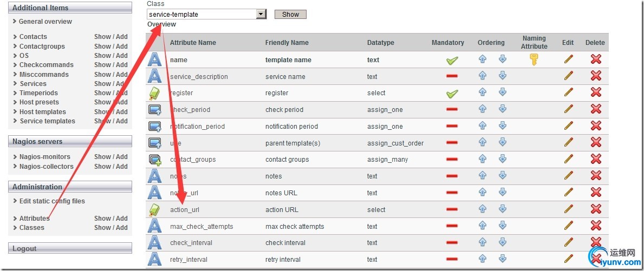Toggle mandatory status for register attribute
644x271 pixels.
tap(452, 94)
